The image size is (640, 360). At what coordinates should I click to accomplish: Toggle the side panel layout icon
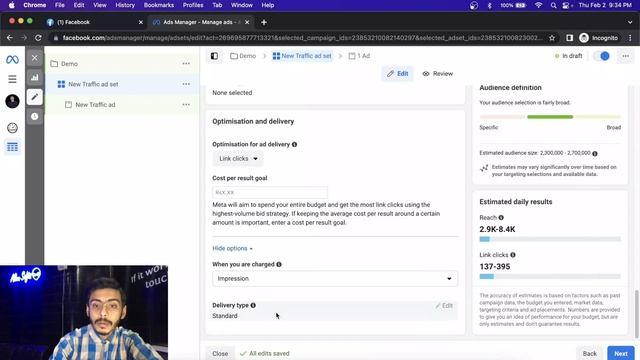[x=214, y=56]
